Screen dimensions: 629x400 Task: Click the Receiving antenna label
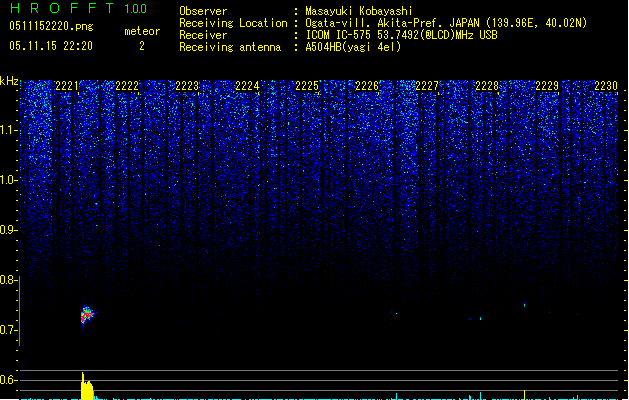tap(230, 47)
